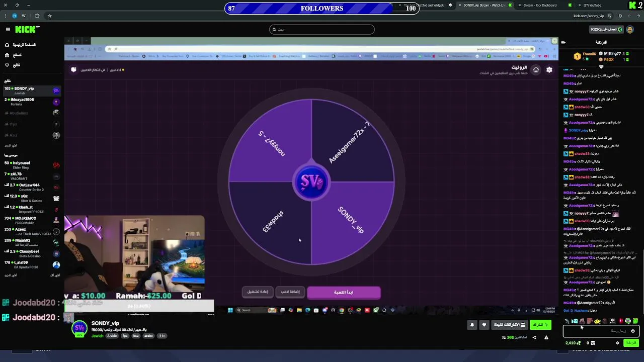Select the yellow lemon quick emote
Image resolution: width=644 pixels, height=362 pixels.
pyautogui.click(x=597, y=321)
